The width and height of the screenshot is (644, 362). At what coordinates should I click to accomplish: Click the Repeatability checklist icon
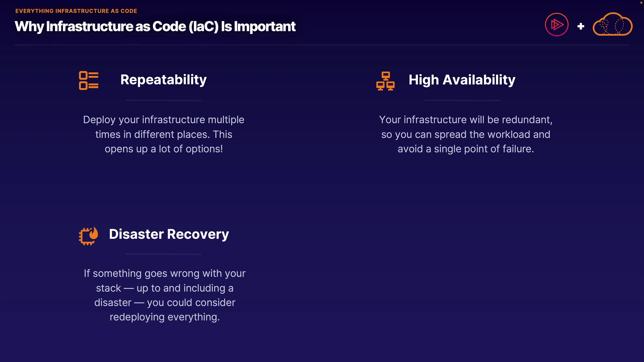[89, 80]
